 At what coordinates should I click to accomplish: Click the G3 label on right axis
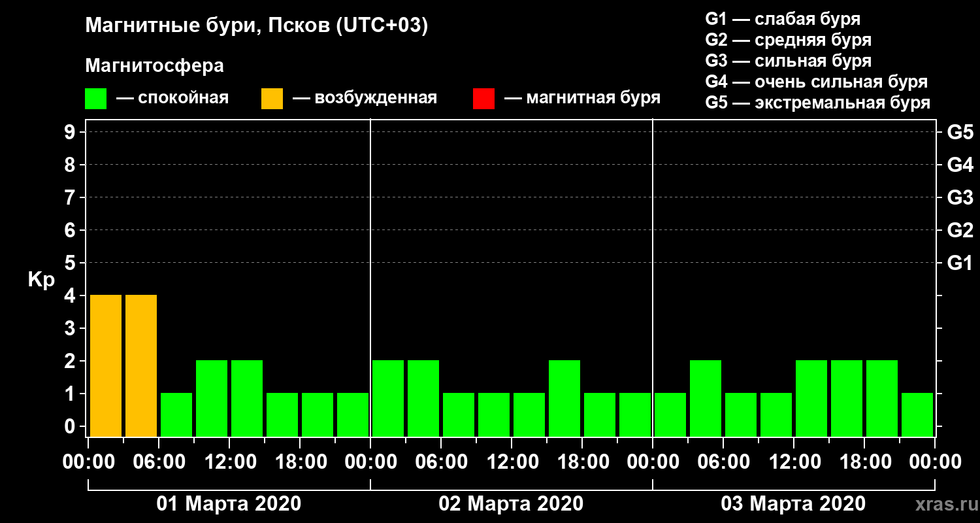pyautogui.click(x=960, y=197)
